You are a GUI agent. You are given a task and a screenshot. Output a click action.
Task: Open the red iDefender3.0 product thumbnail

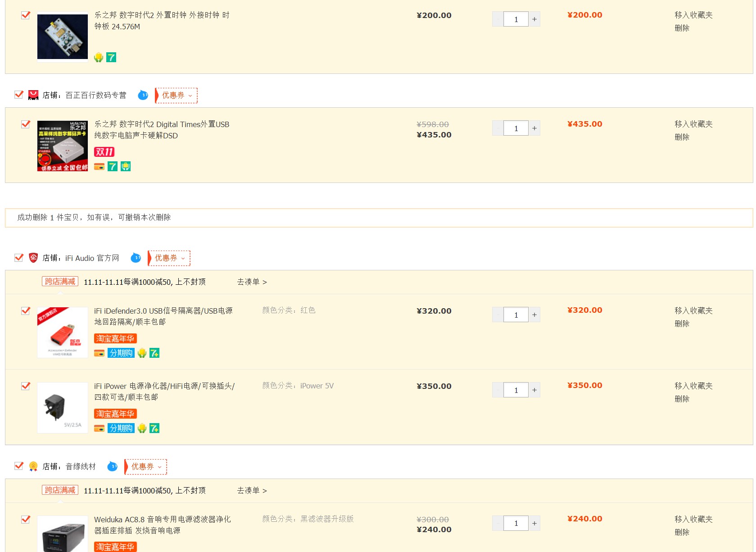click(x=63, y=333)
